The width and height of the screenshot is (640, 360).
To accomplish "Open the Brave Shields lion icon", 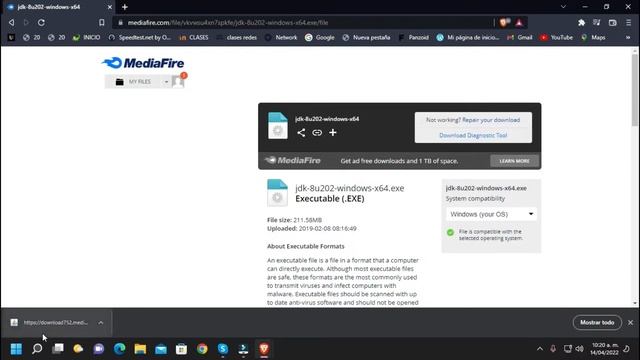I will coord(504,22).
